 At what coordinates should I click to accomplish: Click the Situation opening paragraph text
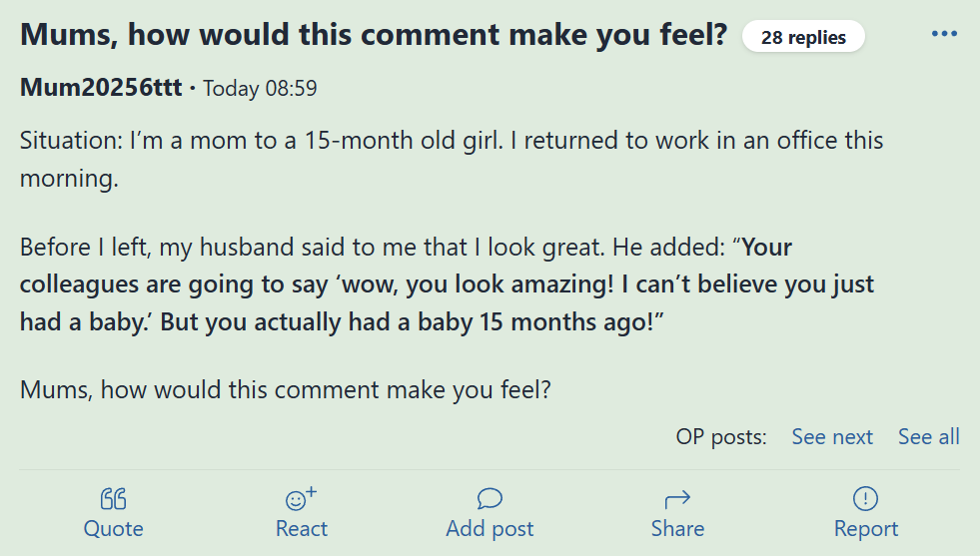coord(452,160)
